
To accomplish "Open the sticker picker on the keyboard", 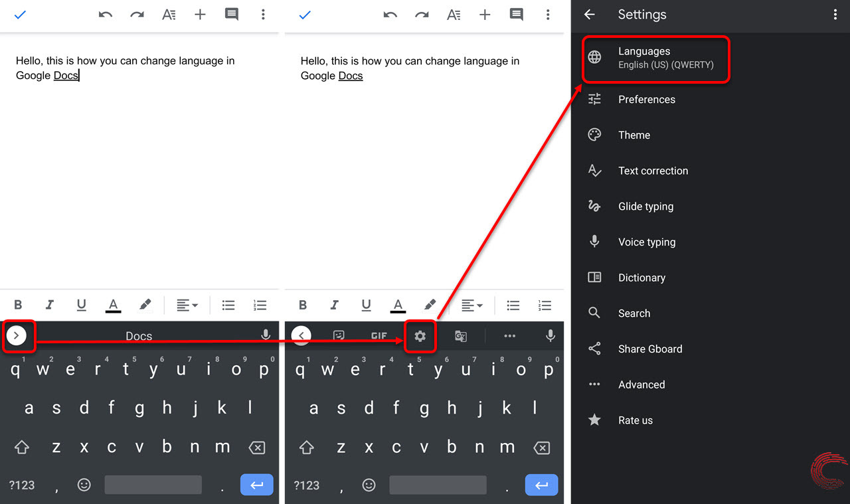I will click(339, 335).
